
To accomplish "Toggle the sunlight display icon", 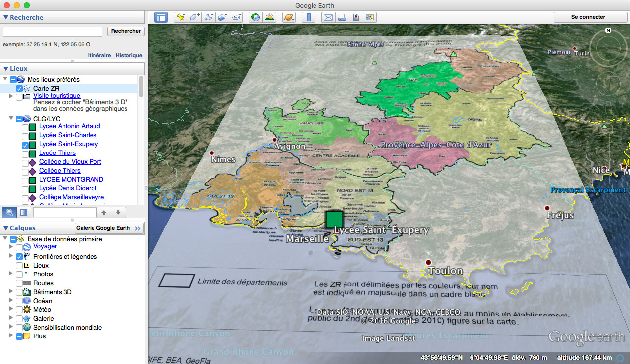I will (269, 17).
